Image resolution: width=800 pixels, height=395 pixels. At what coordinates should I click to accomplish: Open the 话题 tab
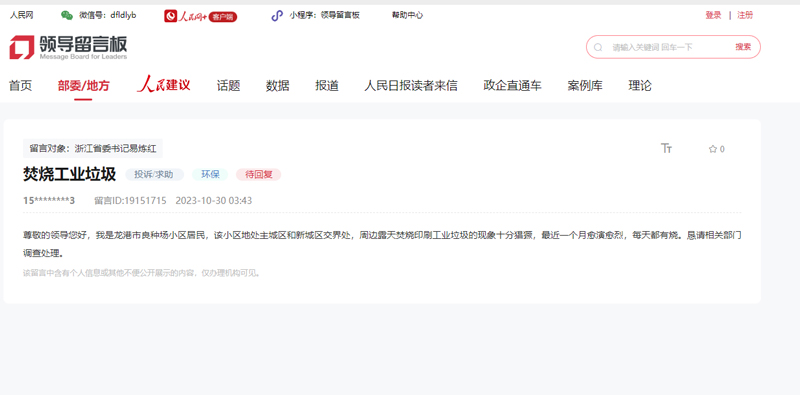coord(228,86)
